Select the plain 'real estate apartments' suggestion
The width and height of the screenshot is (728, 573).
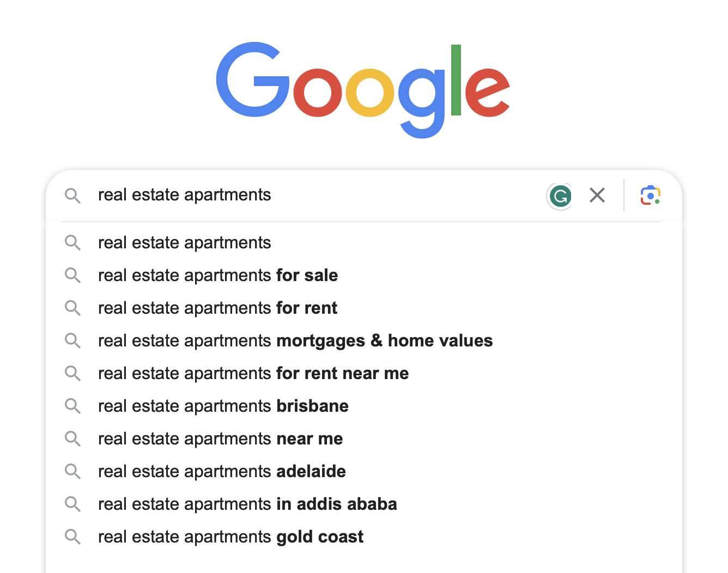click(x=185, y=243)
